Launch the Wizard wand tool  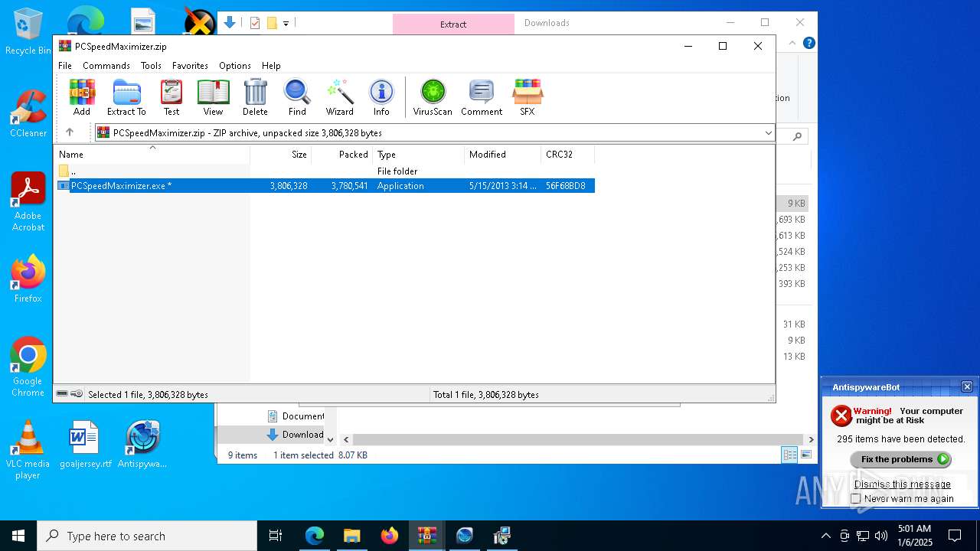(x=339, y=97)
